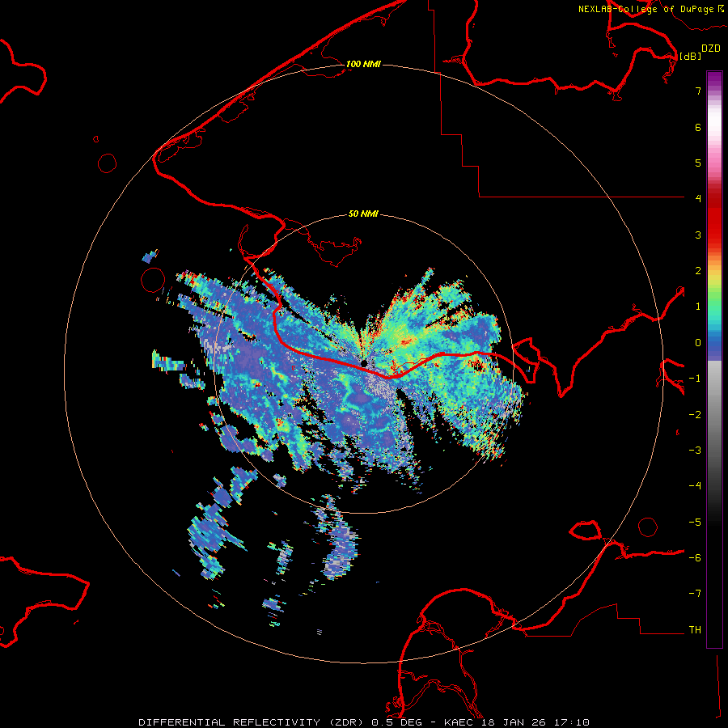
Task: Click the -6 value on the dB scale
Action: (x=695, y=558)
